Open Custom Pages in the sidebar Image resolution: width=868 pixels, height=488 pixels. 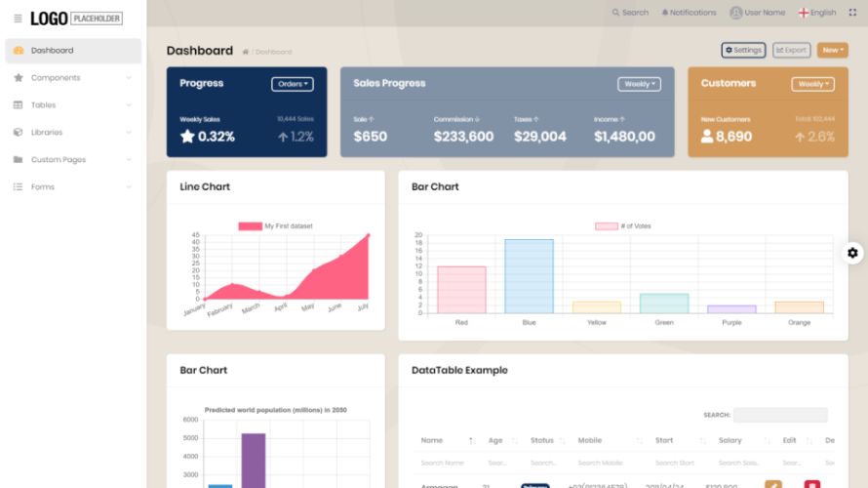coord(59,160)
